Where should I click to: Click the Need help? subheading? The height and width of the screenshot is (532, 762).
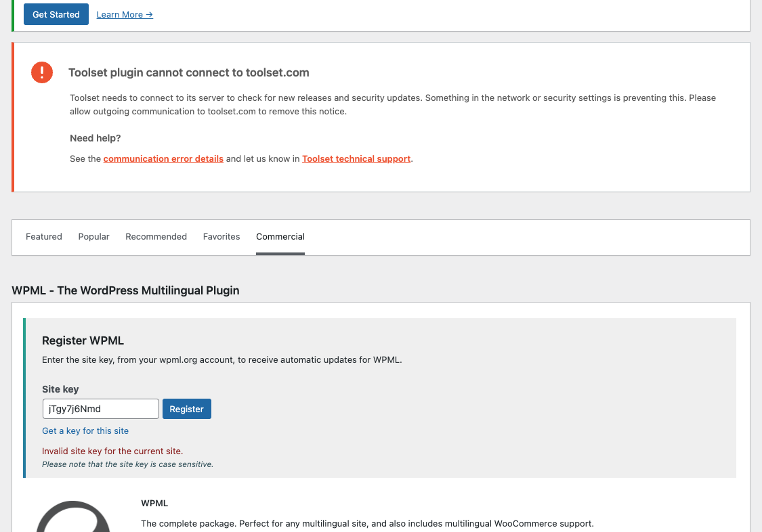point(96,138)
